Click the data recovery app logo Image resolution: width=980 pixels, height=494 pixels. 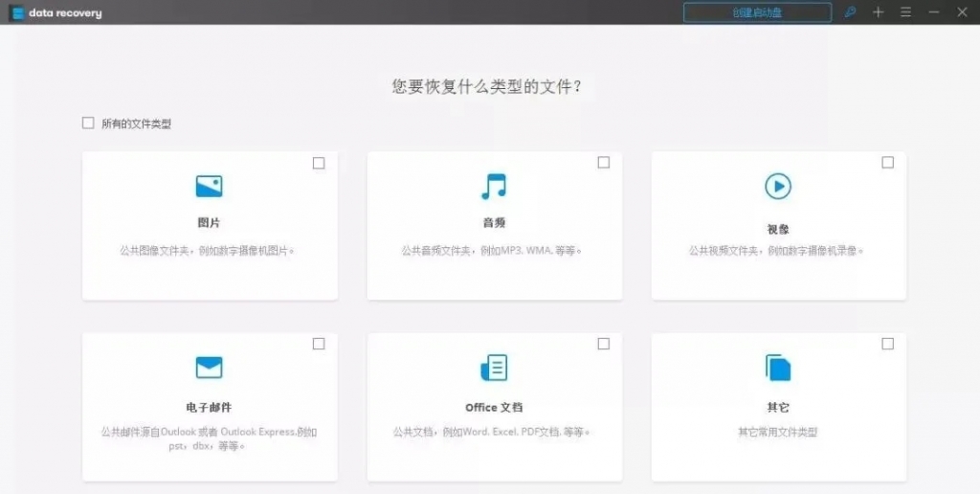click(17, 13)
